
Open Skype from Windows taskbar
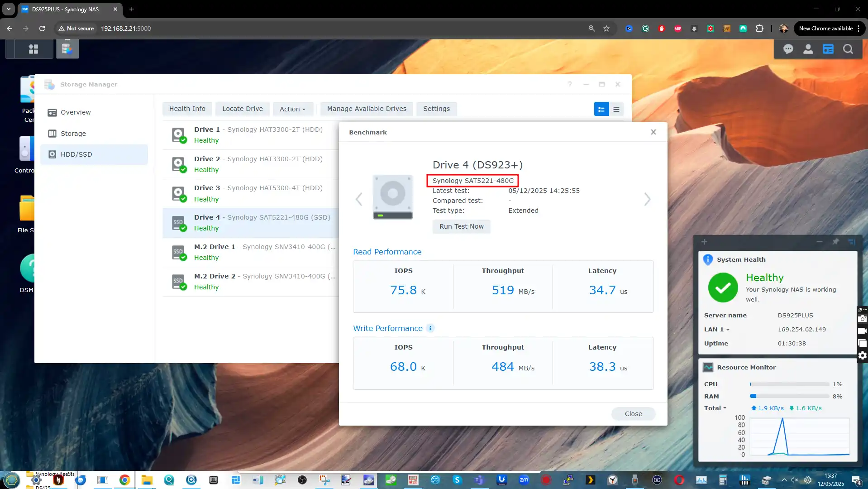[x=457, y=480]
